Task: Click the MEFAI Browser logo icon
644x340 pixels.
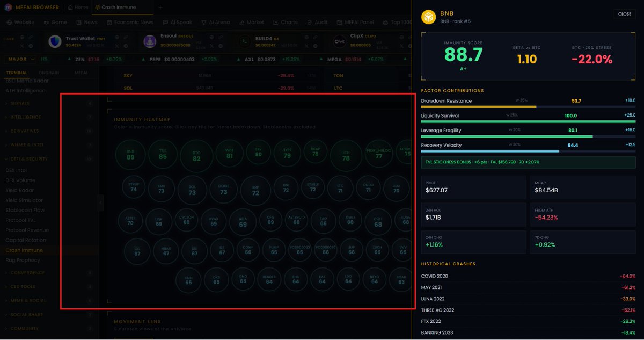Action: point(8,8)
